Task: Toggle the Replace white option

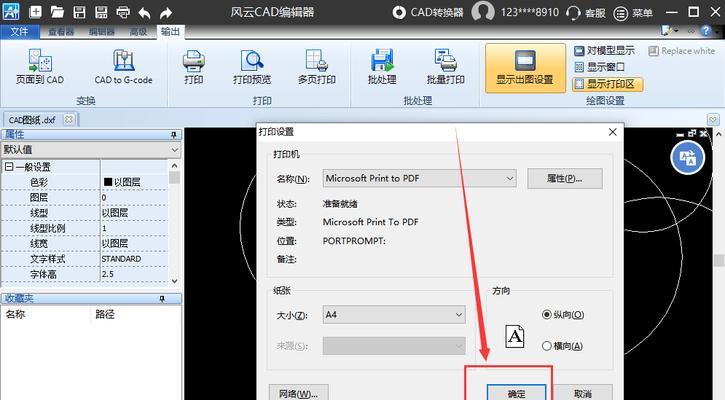Action: point(682,51)
